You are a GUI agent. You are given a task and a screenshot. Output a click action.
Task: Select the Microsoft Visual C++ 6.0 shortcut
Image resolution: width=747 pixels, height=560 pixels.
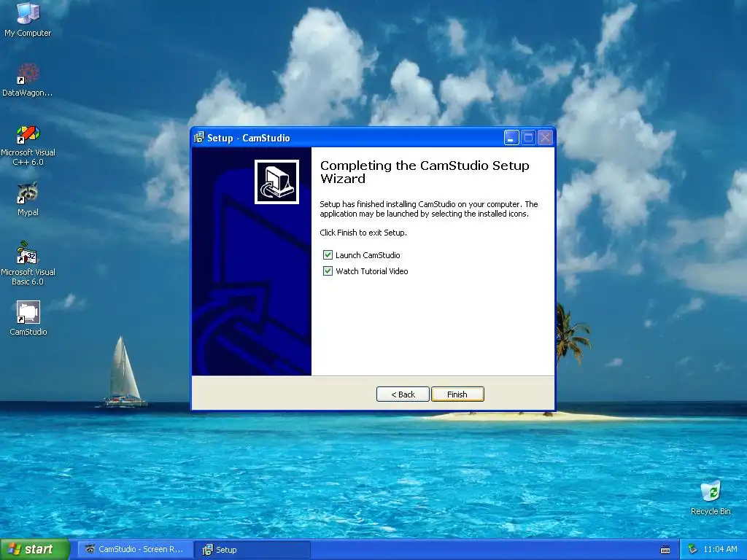(28, 145)
